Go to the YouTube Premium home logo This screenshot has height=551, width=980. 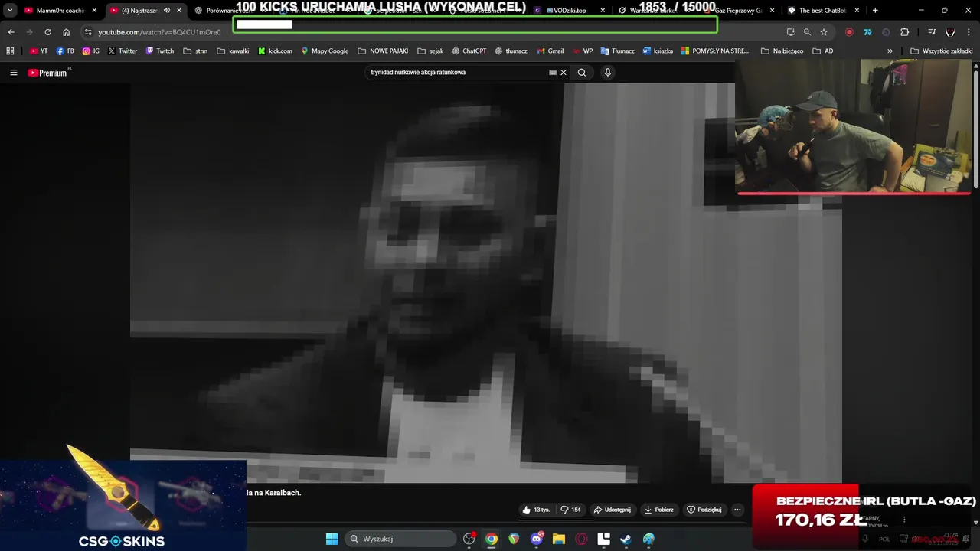pyautogui.click(x=47, y=73)
